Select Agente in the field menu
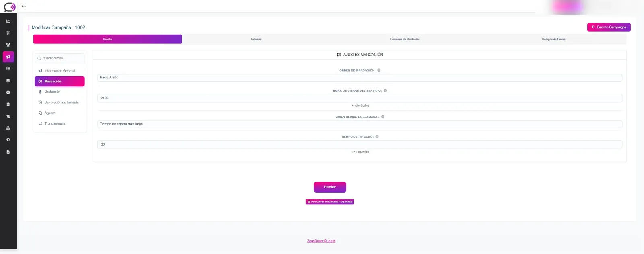The width and height of the screenshot is (644, 254). pyautogui.click(x=60, y=113)
